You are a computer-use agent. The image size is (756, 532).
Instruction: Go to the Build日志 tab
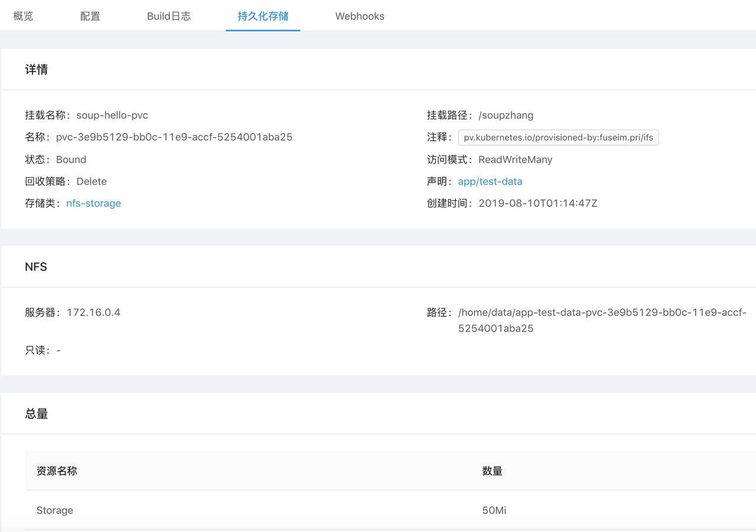coord(169,16)
